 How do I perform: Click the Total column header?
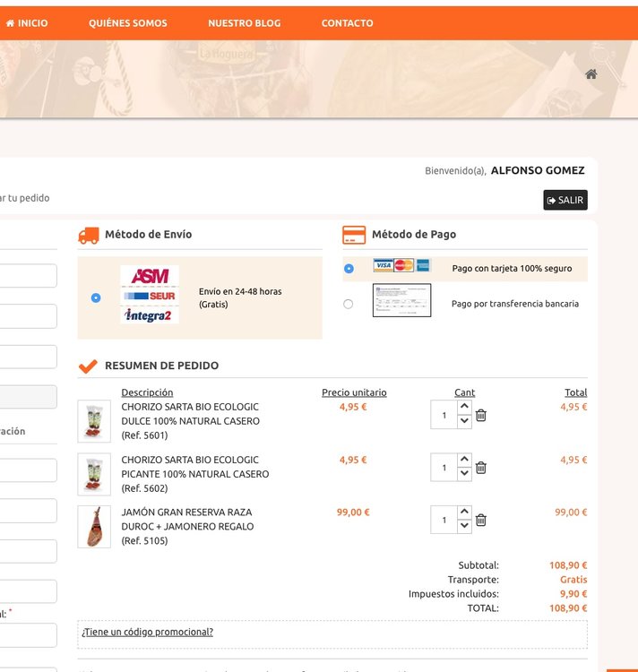[575, 392]
